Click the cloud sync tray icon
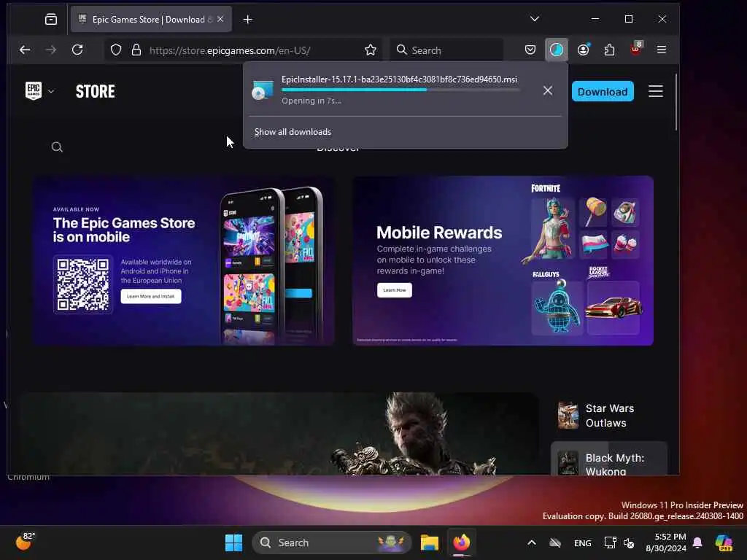This screenshot has width=747, height=560. 555,542
